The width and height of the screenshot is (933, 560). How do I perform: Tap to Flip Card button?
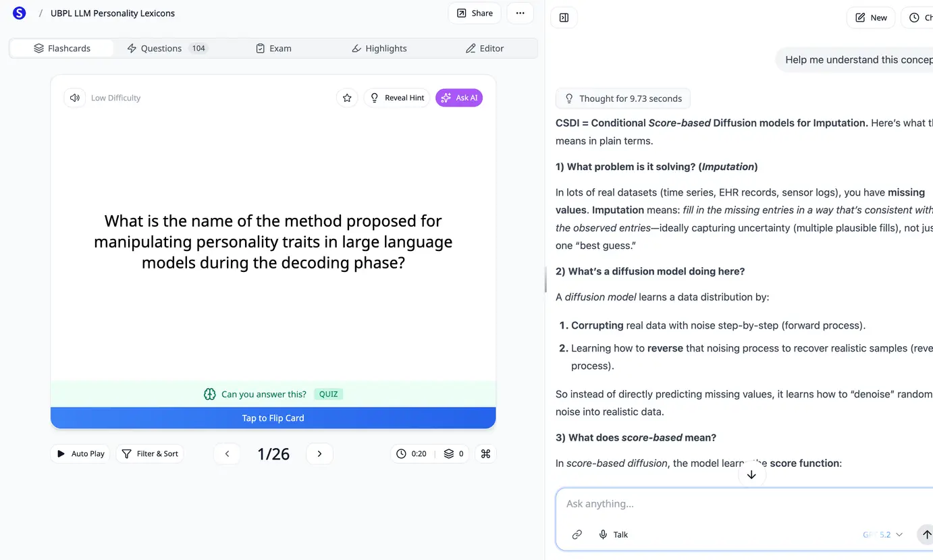(273, 418)
